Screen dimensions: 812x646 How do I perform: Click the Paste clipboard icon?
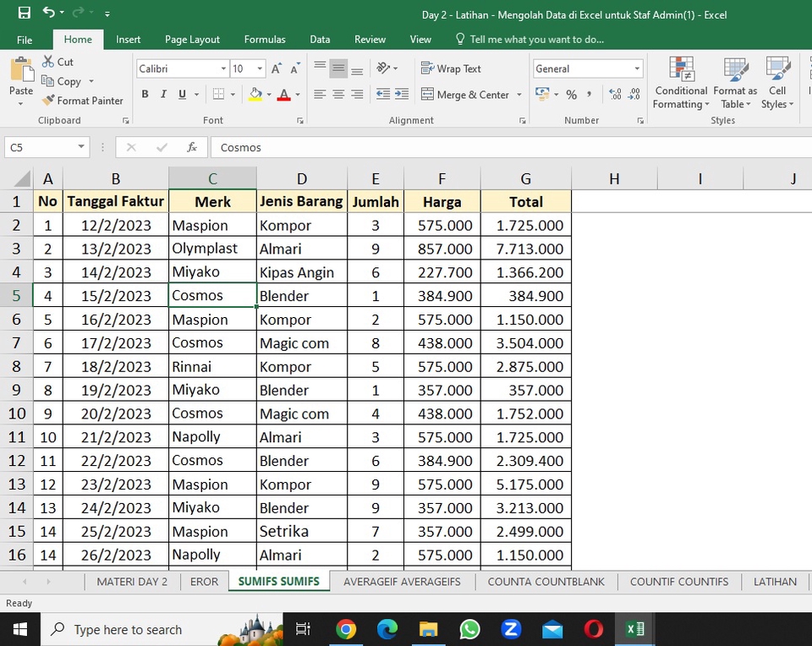pyautogui.click(x=21, y=69)
